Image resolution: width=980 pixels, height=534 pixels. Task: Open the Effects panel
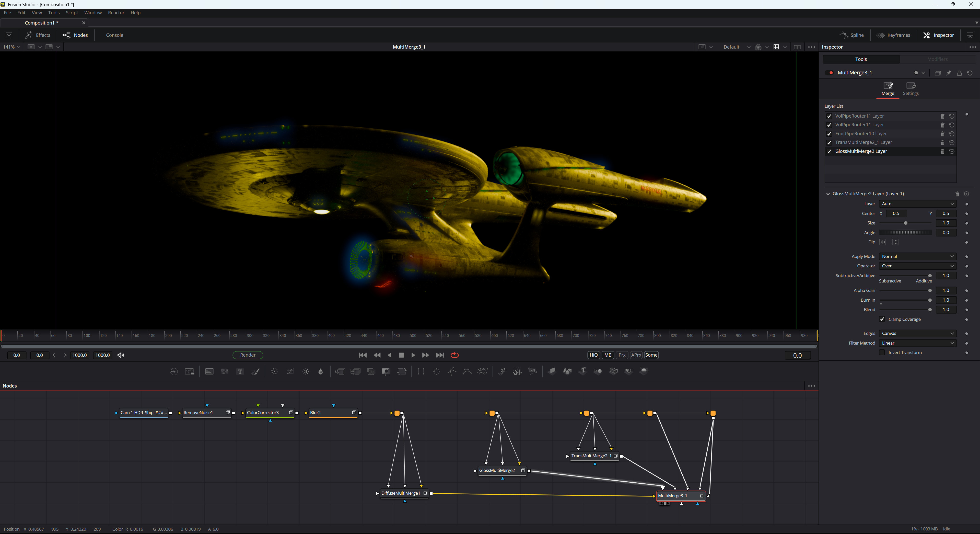point(38,35)
